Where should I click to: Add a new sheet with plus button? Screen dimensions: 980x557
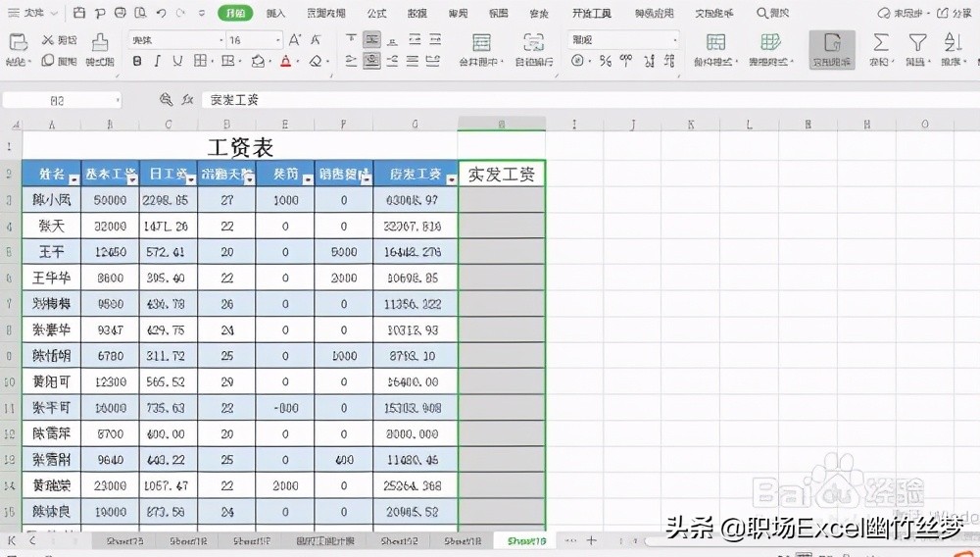click(x=591, y=540)
